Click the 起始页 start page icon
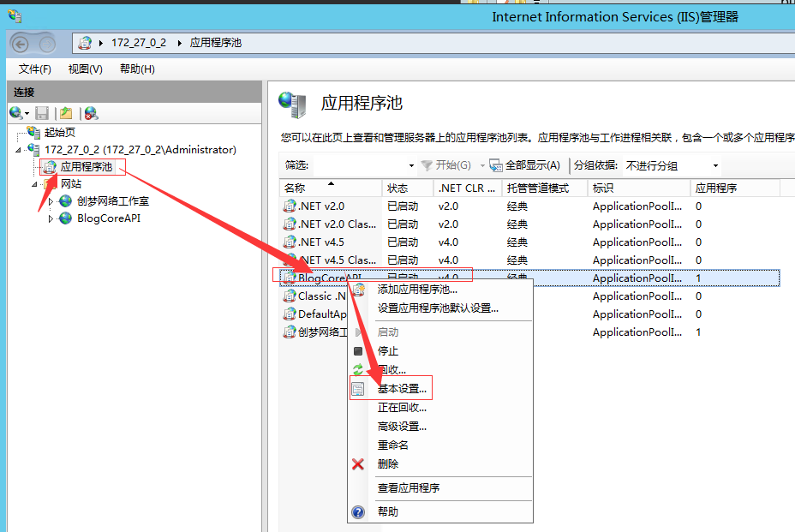Screen dimensions: 795x532 pyautogui.click(x=34, y=133)
